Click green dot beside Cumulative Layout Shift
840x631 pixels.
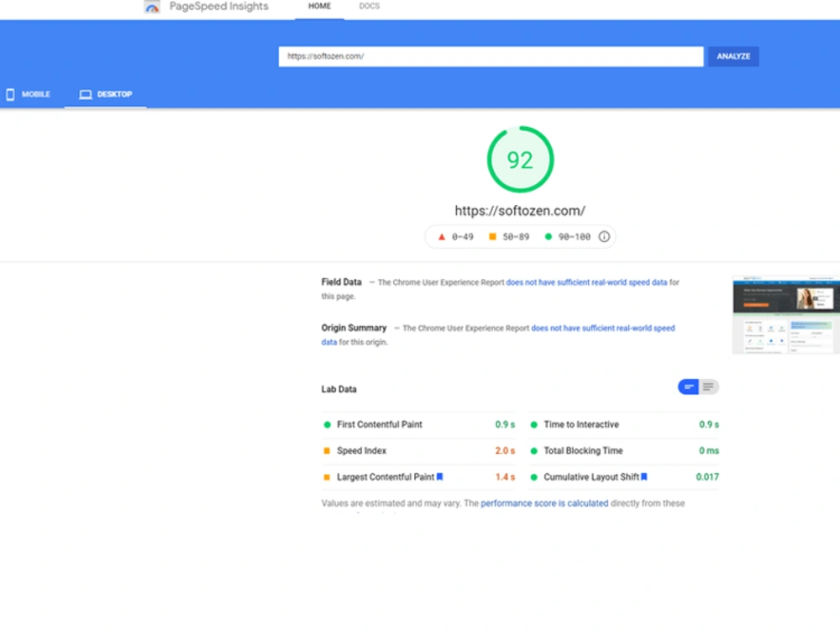coord(533,477)
